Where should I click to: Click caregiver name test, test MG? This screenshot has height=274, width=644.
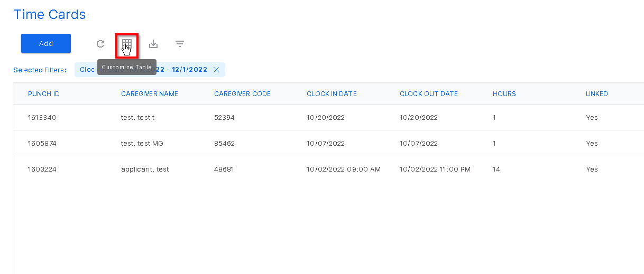142,143
